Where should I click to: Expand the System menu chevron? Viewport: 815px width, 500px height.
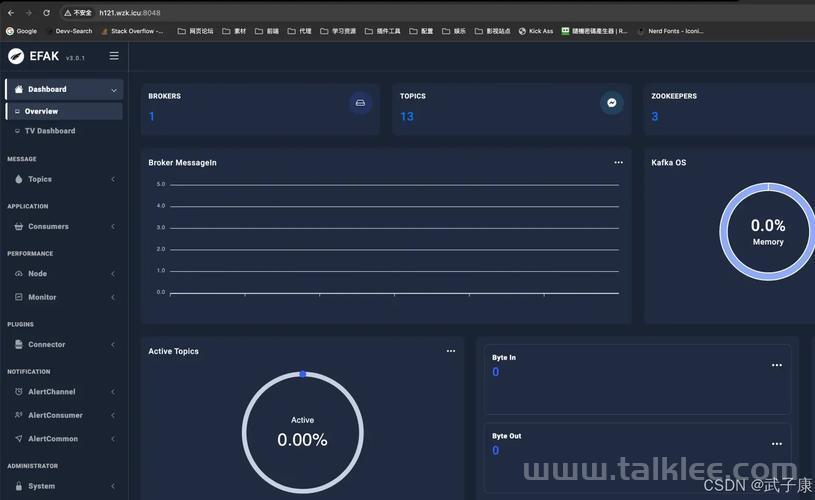pyautogui.click(x=113, y=486)
